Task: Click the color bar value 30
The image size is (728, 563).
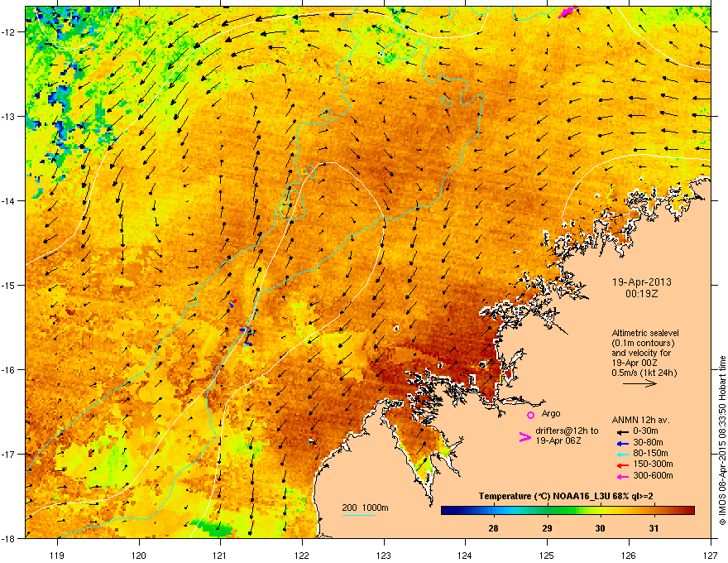Action: point(600,528)
